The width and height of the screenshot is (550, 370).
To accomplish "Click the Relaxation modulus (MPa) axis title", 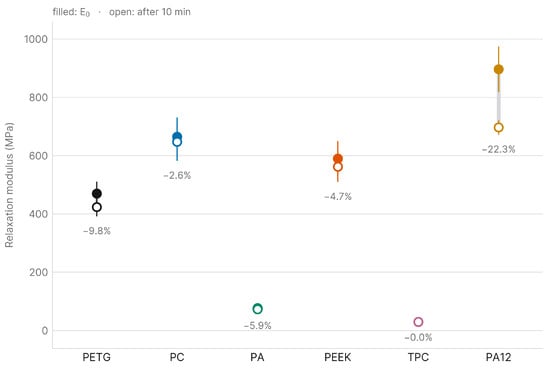I will 9,185.
